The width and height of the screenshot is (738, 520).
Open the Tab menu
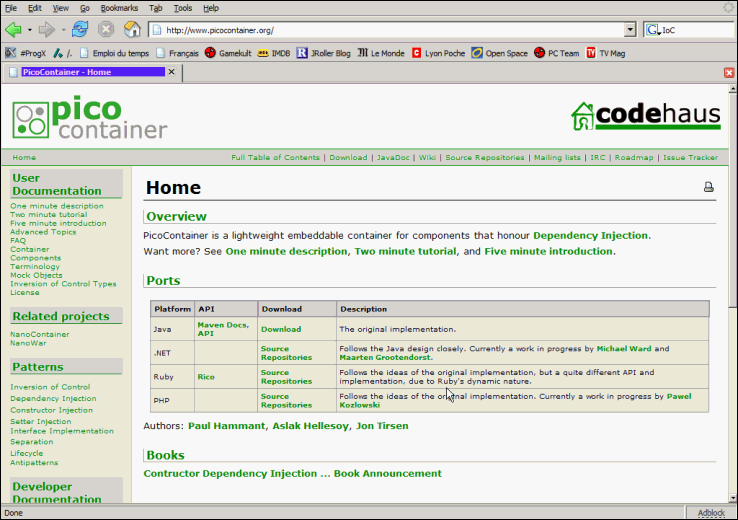click(155, 8)
